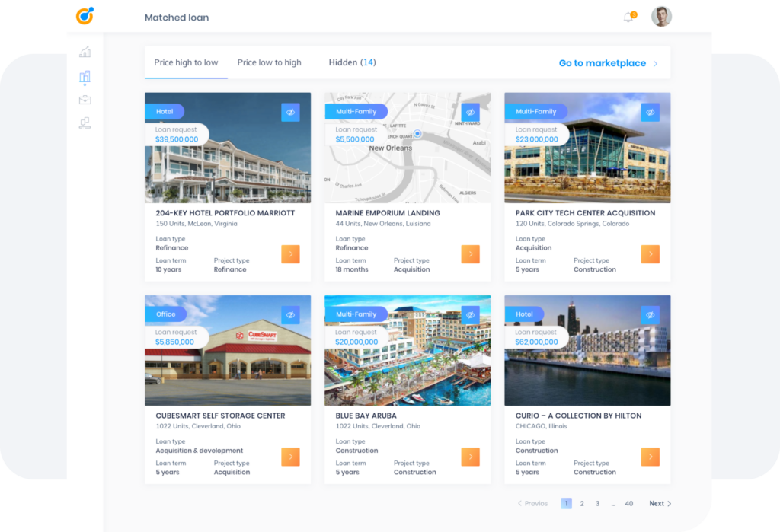The image size is (780, 532).
Task: Select page 1 in pagination
Action: click(x=566, y=504)
